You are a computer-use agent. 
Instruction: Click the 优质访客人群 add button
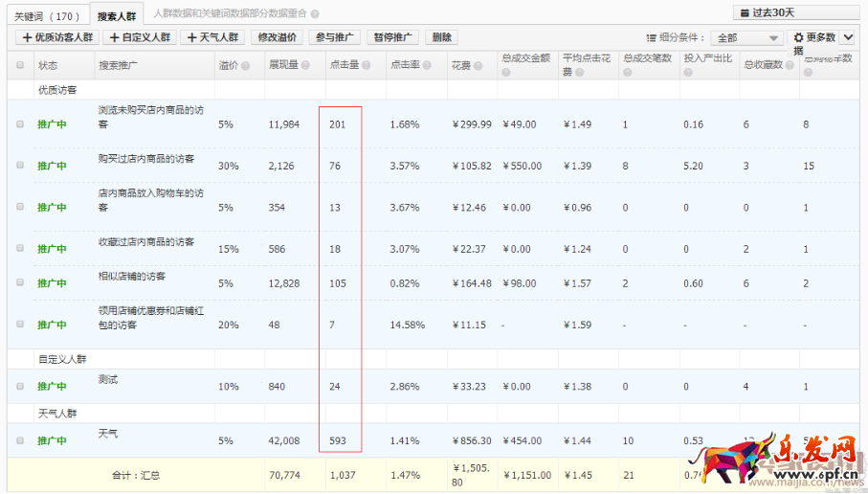click(57, 37)
